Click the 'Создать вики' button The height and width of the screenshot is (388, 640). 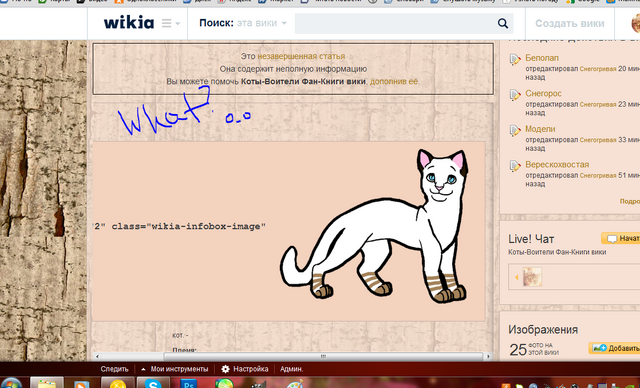(x=569, y=24)
